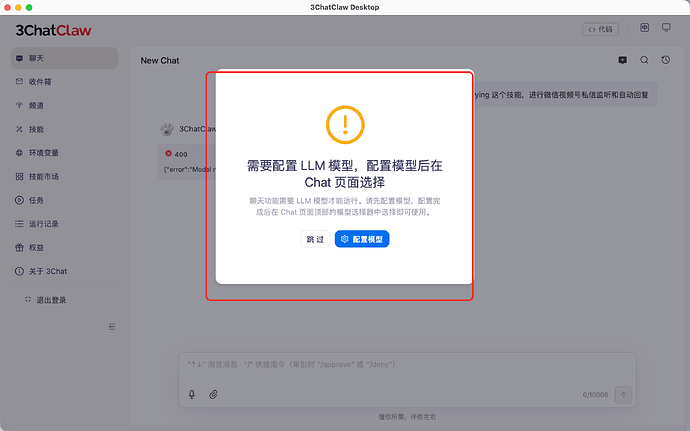The width and height of the screenshot is (690, 431).
Task: Click the 3ChatClaw avatar in the chat
Action: (x=167, y=129)
